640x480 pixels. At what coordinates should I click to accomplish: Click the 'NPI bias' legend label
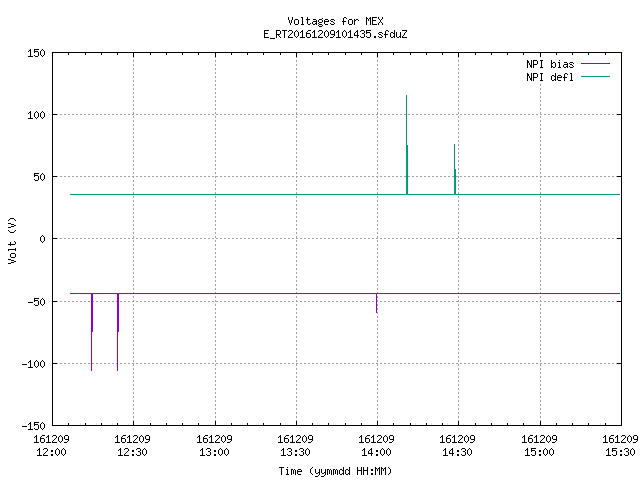[550, 64]
